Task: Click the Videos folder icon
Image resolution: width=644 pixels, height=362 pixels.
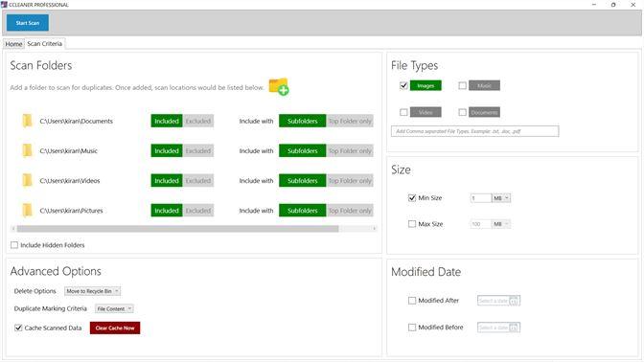Action: tap(27, 181)
